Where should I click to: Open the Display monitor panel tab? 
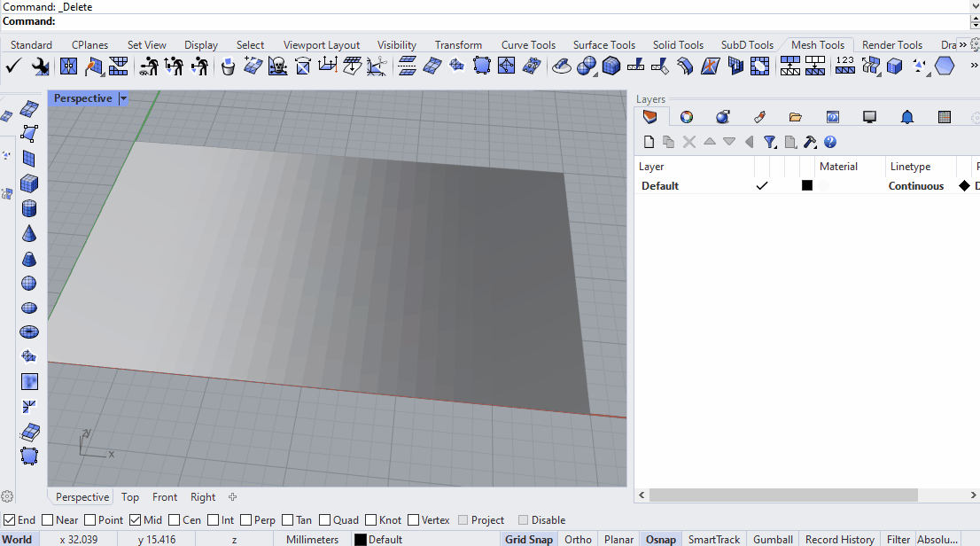click(869, 117)
